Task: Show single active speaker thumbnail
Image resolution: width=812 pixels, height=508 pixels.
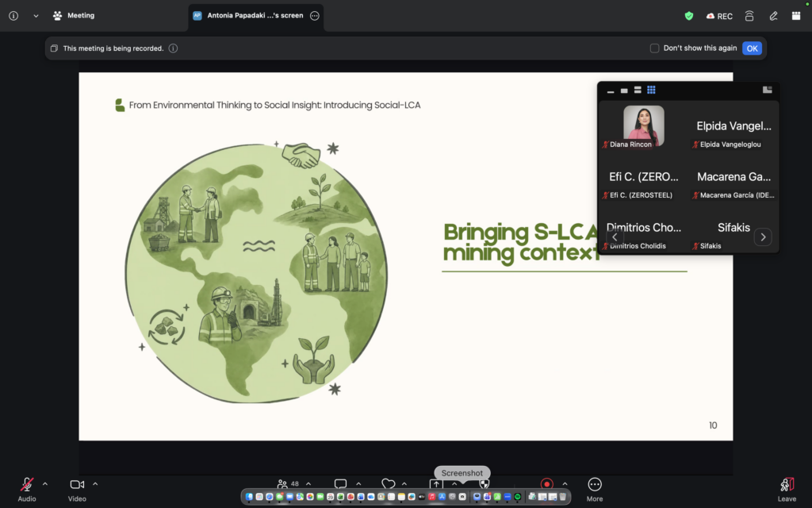Action: coord(624,90)
